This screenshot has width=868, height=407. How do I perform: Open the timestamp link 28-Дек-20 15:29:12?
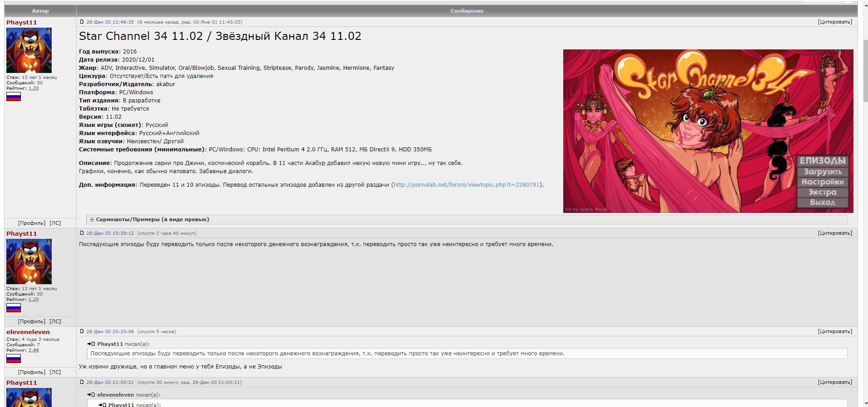[110, 233]
